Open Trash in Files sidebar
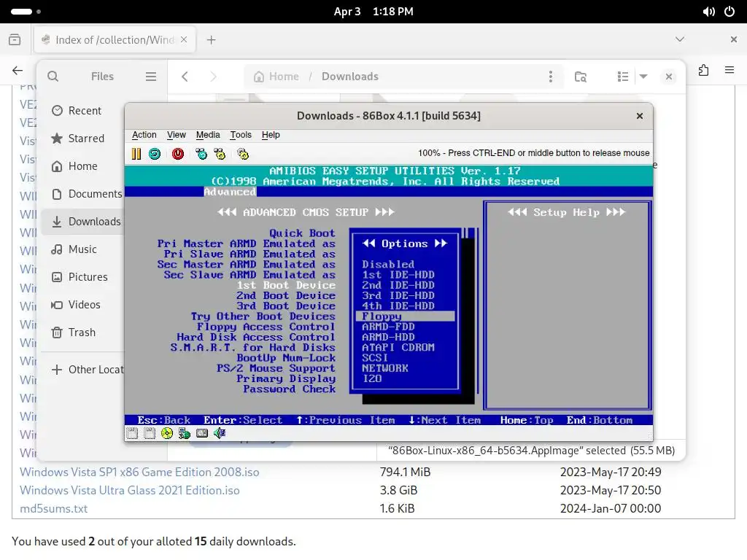The height and width of the screenshot is (560, 747). (x=82, y=332)
